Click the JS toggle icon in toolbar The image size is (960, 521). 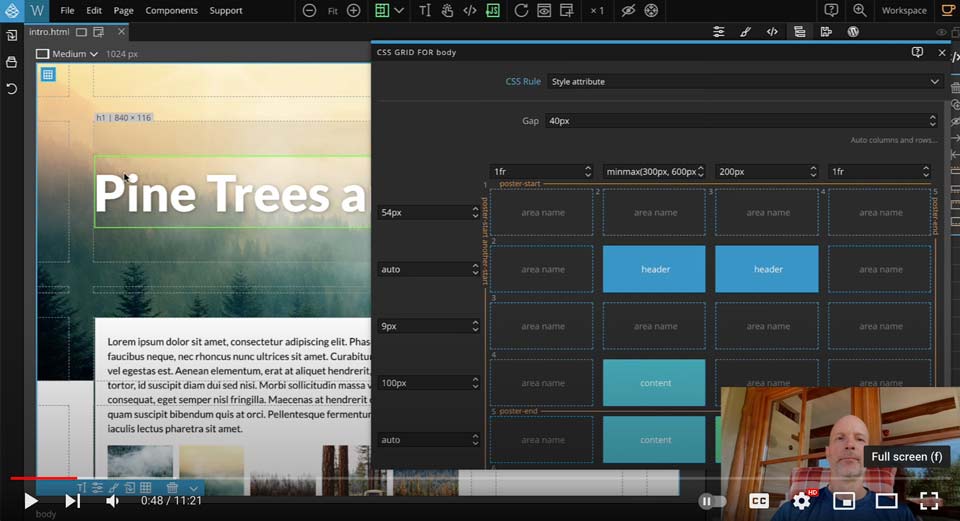494,11
